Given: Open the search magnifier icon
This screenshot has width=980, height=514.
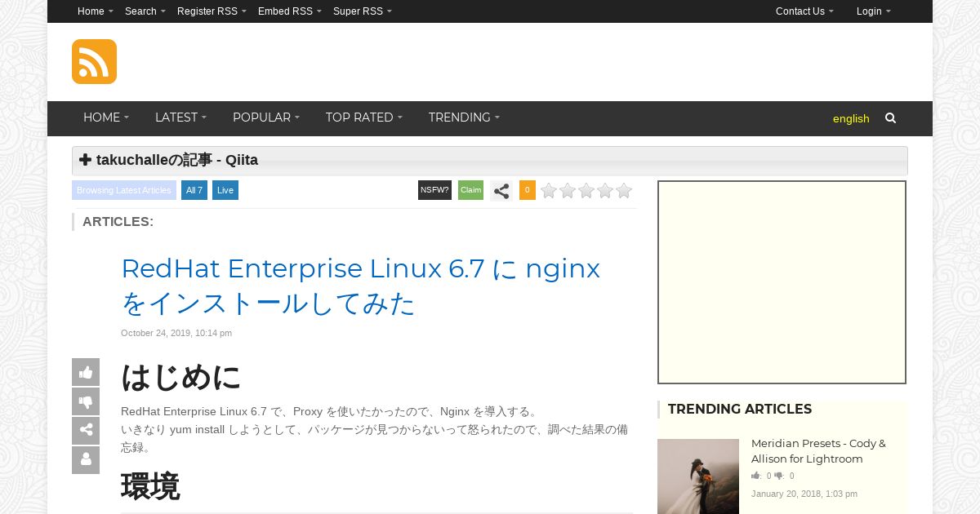Looking at the screenshot, I should (890, 118).
